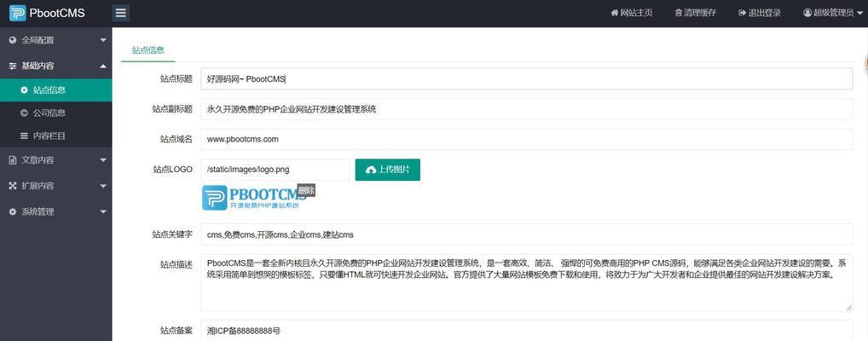Expand 全局配置 sidebar menu
Viewport: 868px width, 341px height.
click(x=56, y=40)
